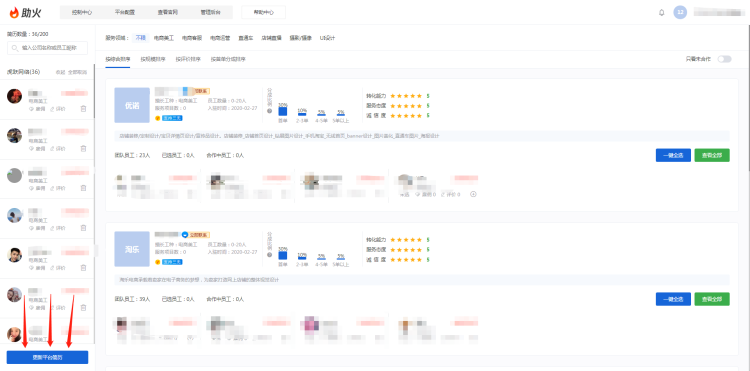Open 评价 0 on 优诺 fourth employee

[450, 195]
